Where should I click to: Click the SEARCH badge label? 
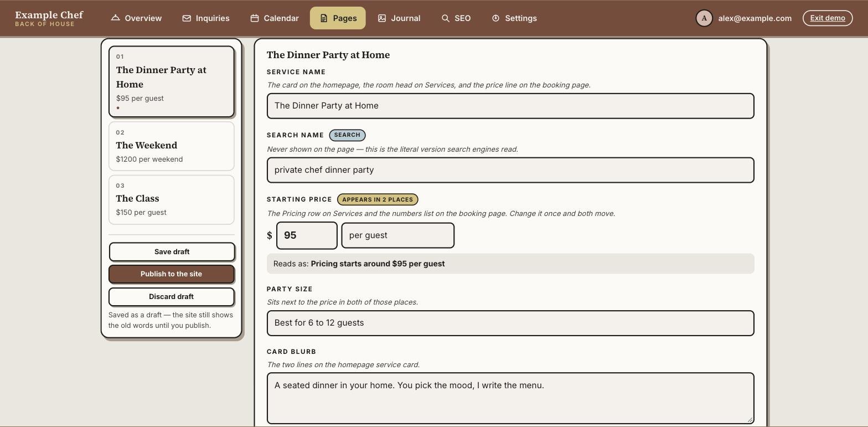coord(347,135)
